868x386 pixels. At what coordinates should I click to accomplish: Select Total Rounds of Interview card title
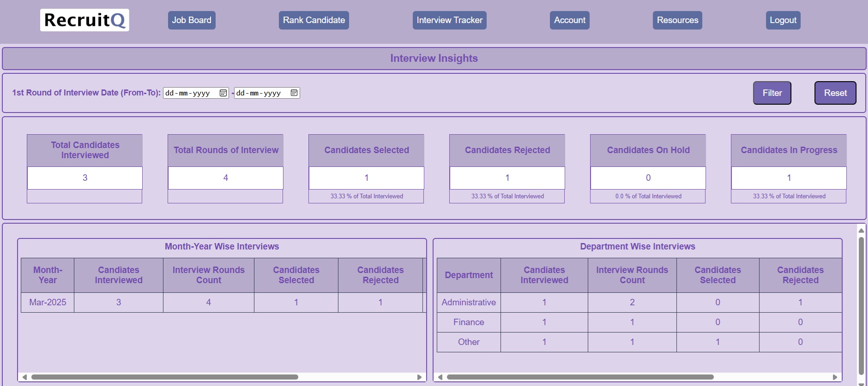pos(226,150)
